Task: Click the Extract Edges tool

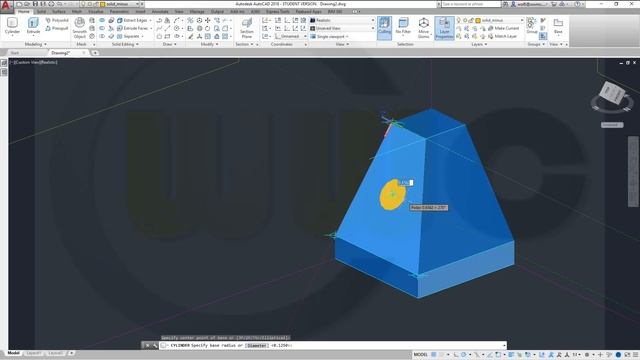Action: [133, 20]
